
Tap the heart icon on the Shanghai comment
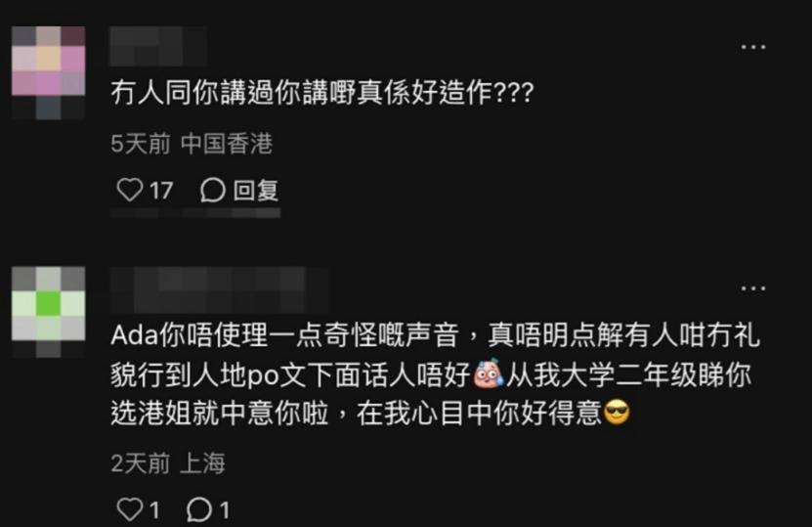point(129,508)
